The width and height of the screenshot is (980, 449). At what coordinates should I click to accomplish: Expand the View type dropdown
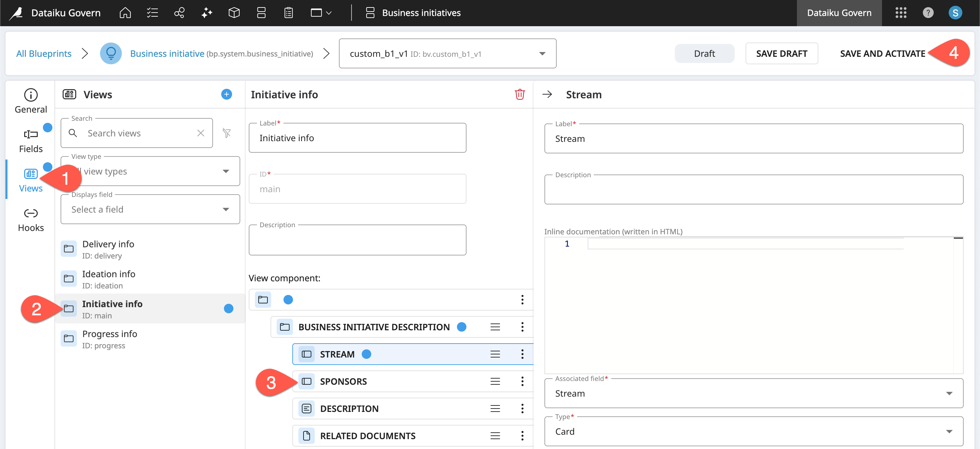click(x=226, y=171)
